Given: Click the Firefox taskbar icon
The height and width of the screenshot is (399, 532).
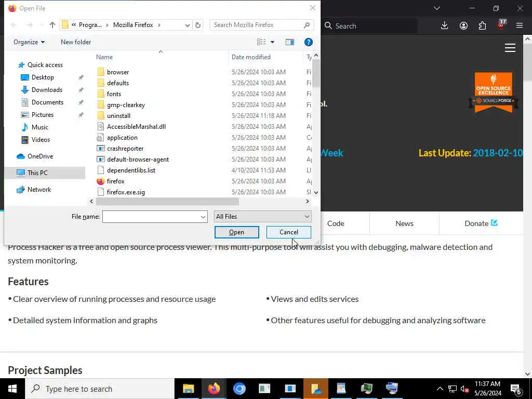Looking at the screenshot, I should tap(214, 389).
